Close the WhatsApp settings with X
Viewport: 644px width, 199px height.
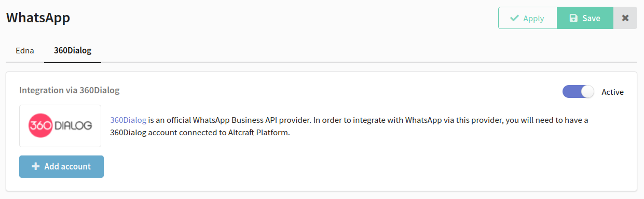tap(625, 18)
